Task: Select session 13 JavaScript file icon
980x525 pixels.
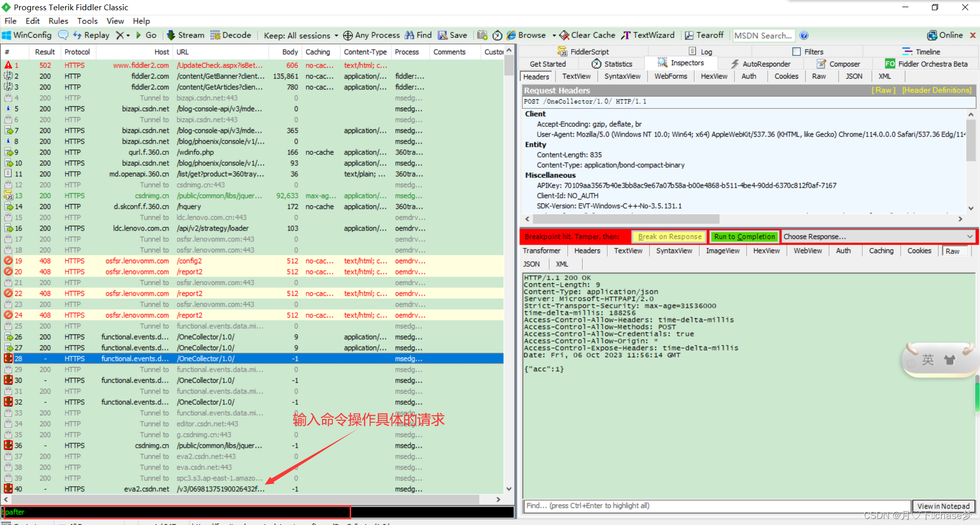Action: pos(9,196)
